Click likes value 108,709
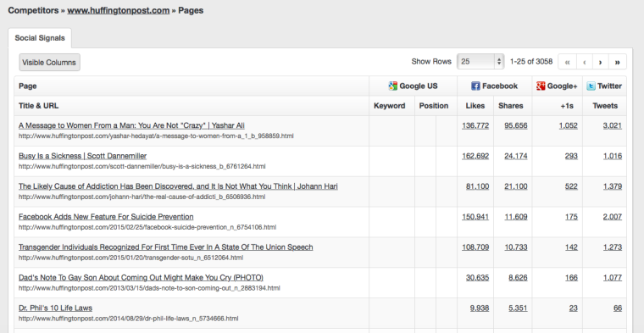This screenshot has height=333, width=644. click(475, 247)
